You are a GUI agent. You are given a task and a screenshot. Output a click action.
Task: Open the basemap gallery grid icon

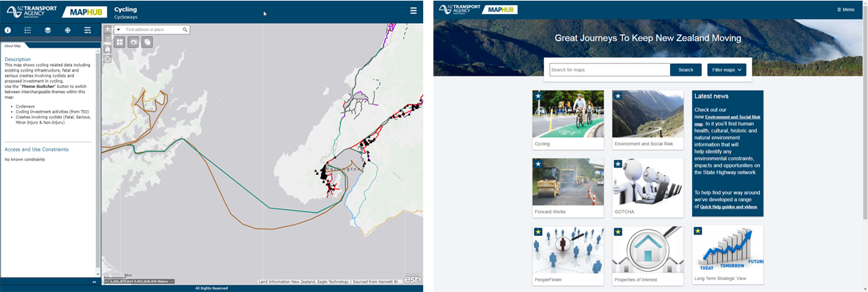click(120, 42)
